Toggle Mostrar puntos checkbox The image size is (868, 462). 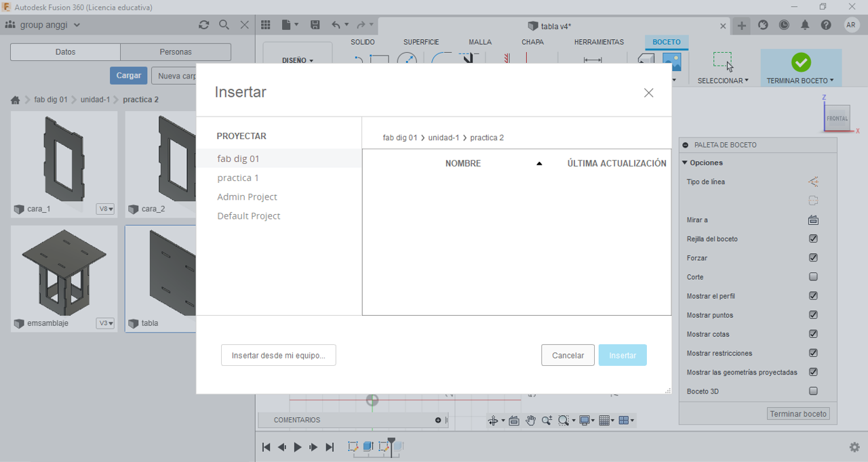pyautogui.click(x=813, y=315)
